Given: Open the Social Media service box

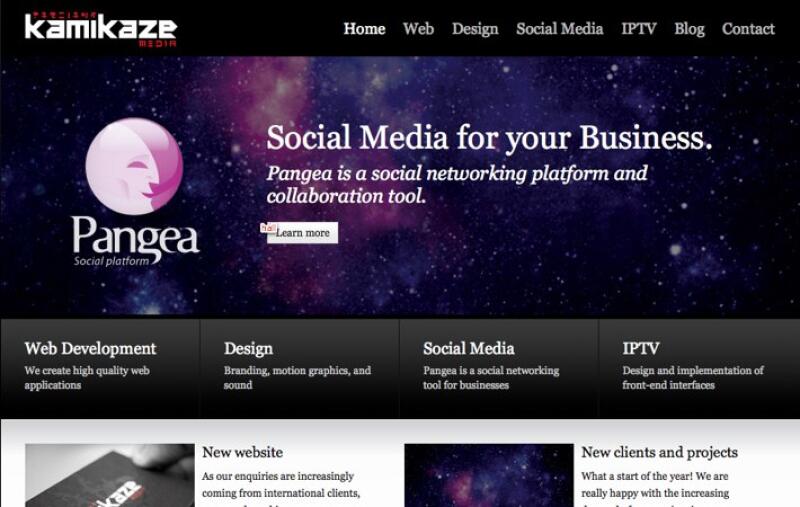Looking at the screenshot, I should click(x=498, y=368).
